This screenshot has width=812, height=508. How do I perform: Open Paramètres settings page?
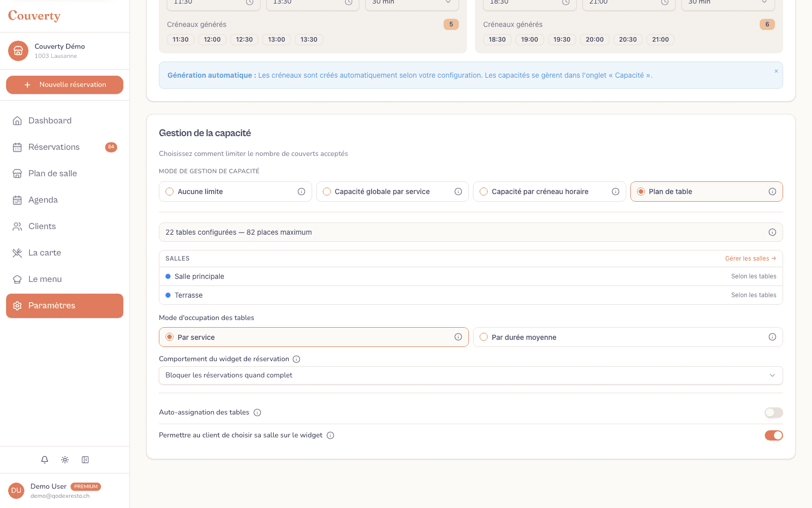tap(64, 306)
